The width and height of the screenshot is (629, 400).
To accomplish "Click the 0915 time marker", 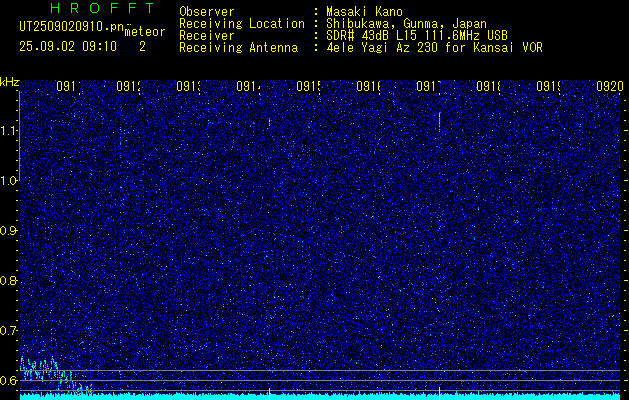I will [x=308, y=86].
